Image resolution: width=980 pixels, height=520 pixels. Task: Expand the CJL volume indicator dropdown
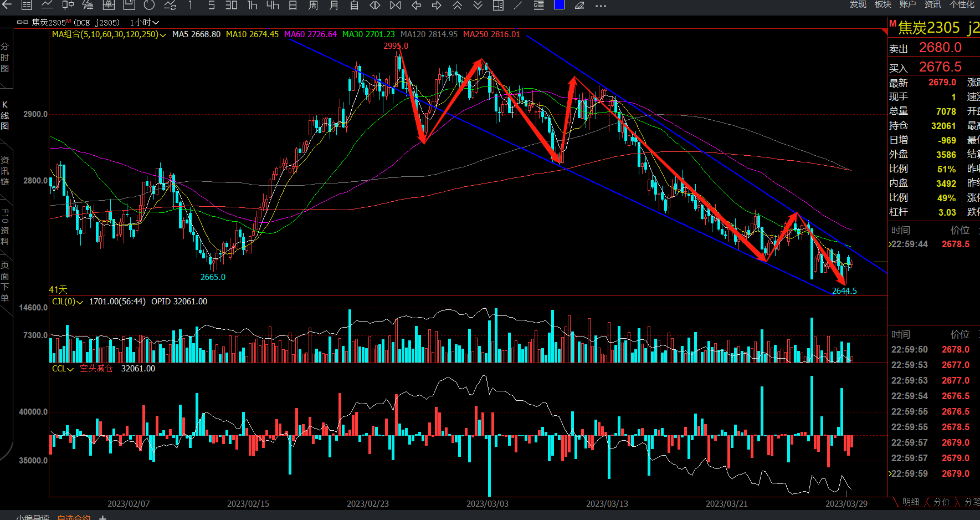click(x=68, y=302)
